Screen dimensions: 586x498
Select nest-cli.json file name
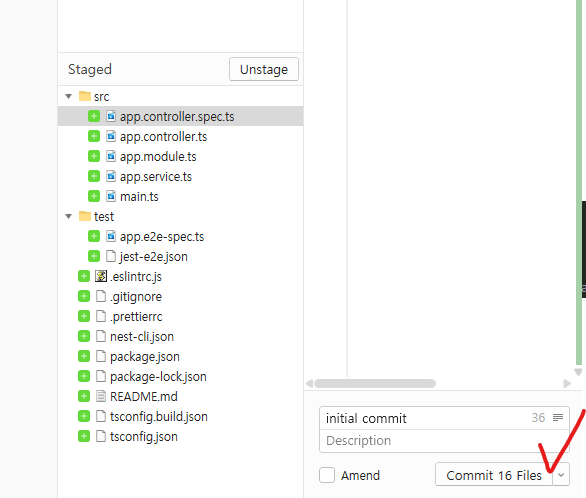click(142, 337)
